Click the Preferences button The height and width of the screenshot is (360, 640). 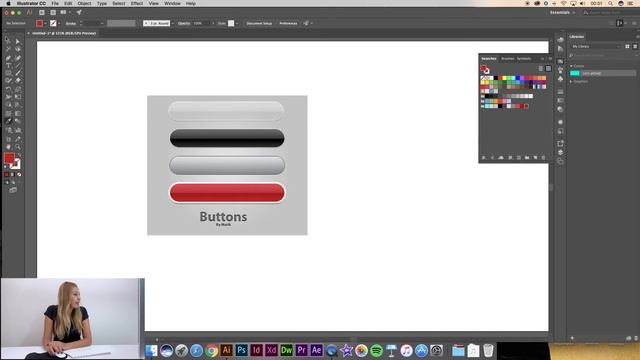click(x=288, y=24)
